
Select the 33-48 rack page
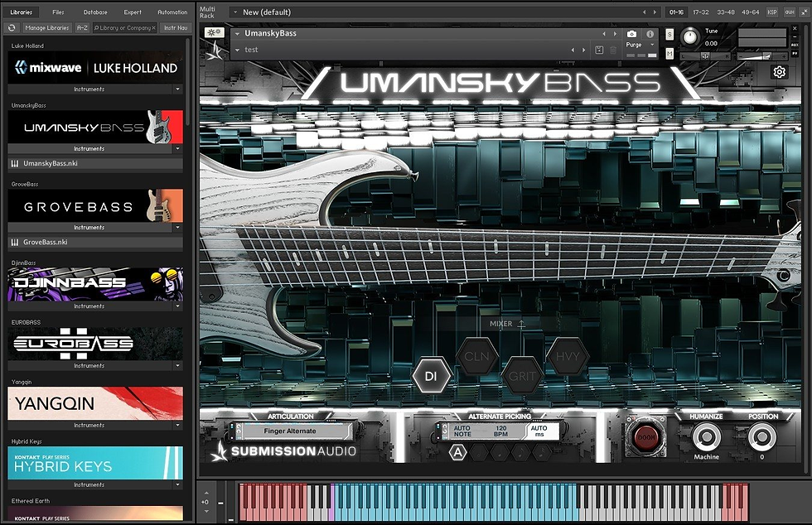[725, 12]
